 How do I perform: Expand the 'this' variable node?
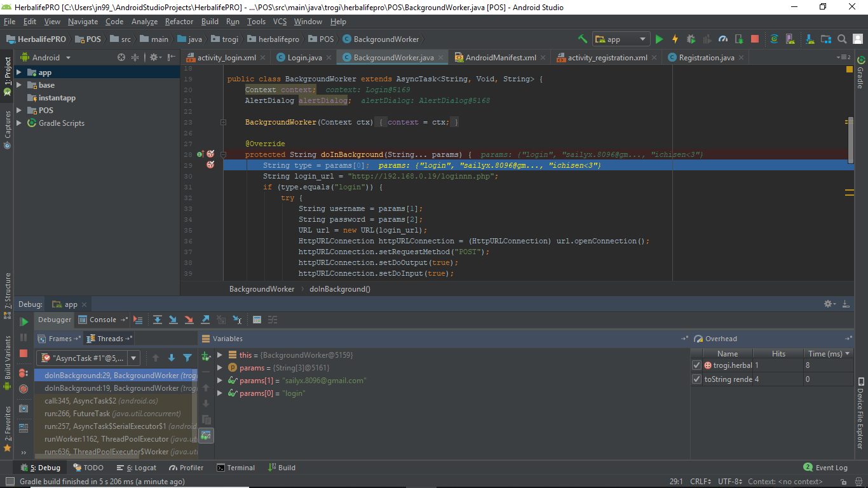pyautogui.click(x=220, y=355)
